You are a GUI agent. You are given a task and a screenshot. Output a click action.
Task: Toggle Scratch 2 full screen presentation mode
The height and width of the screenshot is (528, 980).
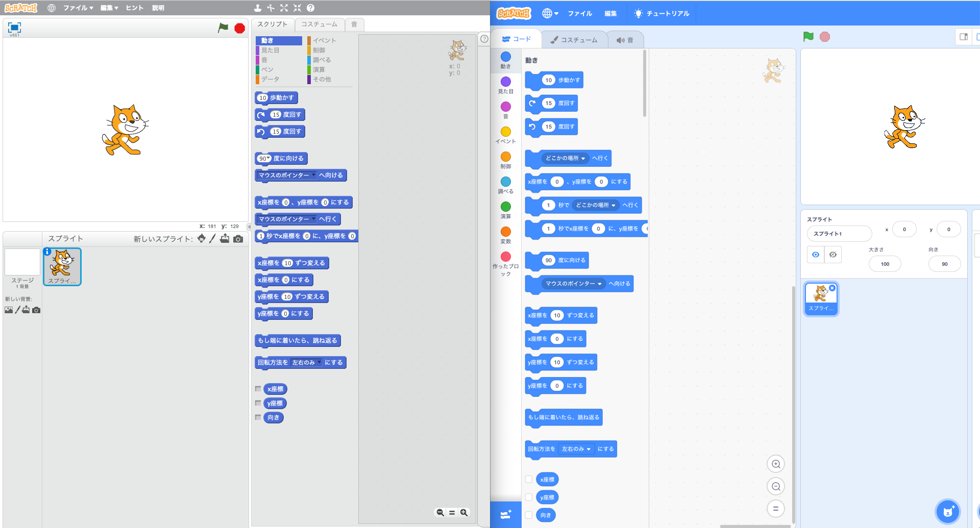(x=14, y=27)
